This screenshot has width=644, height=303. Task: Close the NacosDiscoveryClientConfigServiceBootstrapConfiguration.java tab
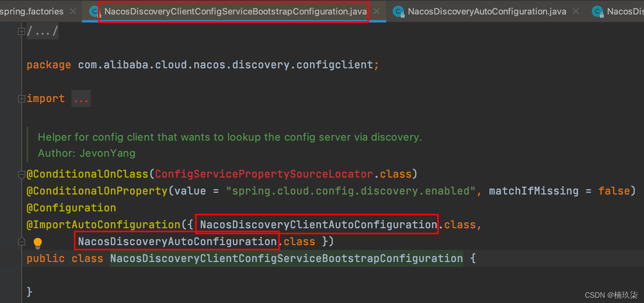[377, 12]
